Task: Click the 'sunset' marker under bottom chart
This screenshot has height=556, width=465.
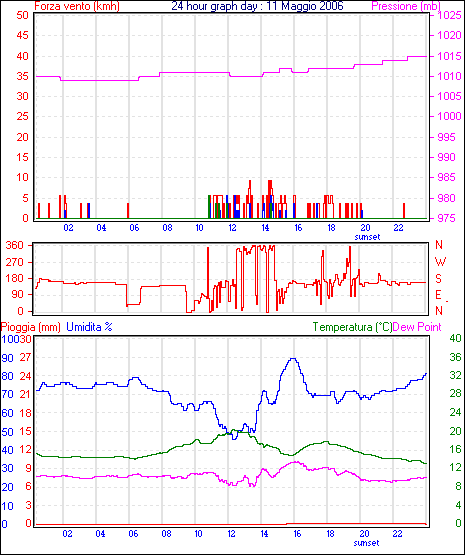Action: tap(366, 543)
